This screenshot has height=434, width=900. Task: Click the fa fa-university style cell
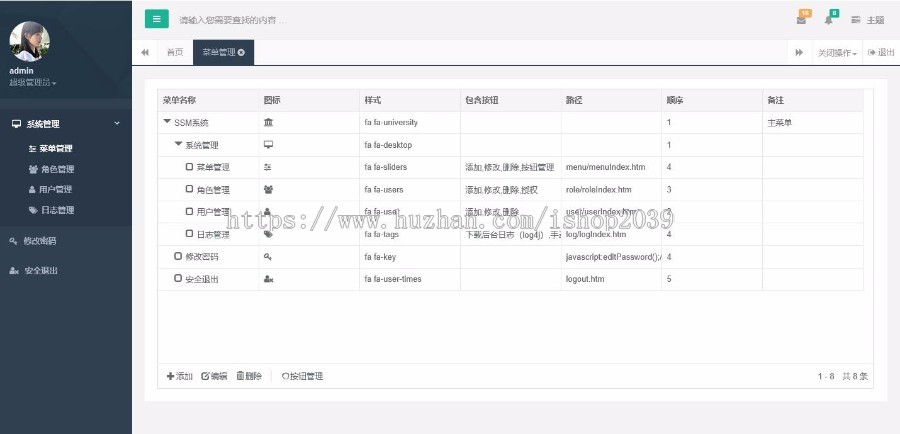coord(410,122)
